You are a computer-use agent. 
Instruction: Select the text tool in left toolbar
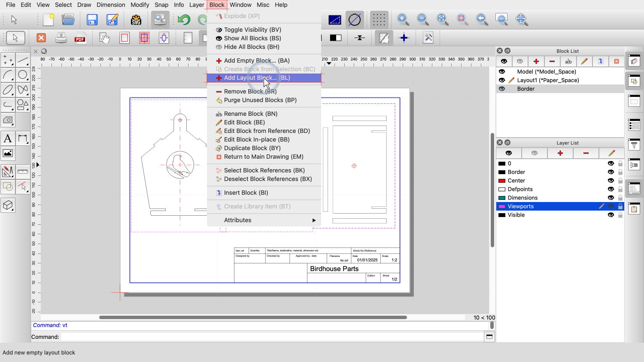coord(8,139)
